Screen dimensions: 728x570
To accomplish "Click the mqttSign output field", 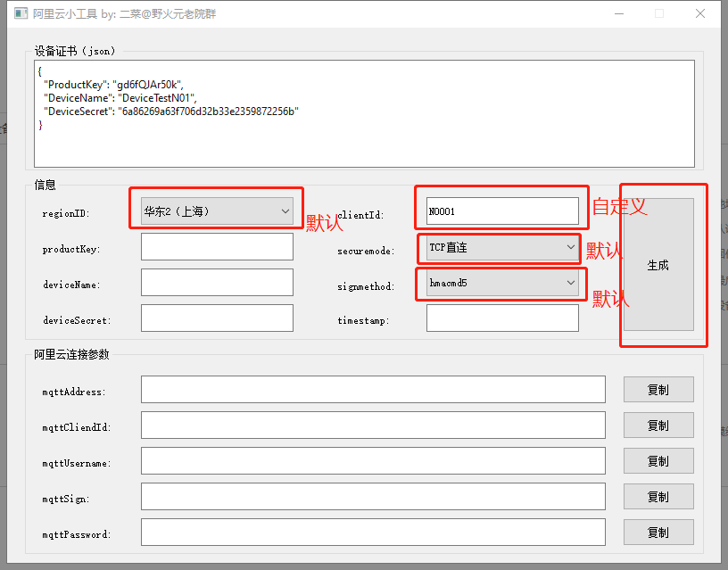I will 373,497.
